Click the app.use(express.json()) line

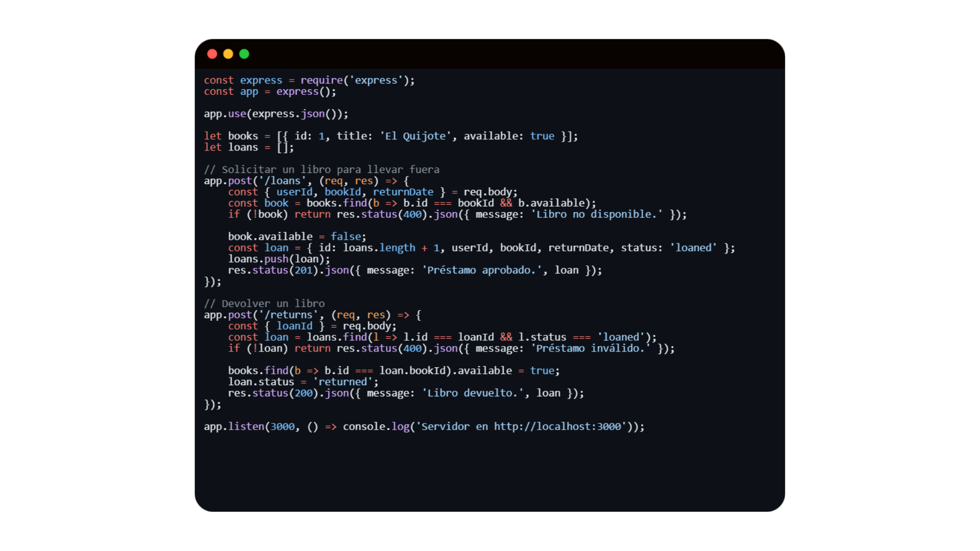(x=276, y=114)
